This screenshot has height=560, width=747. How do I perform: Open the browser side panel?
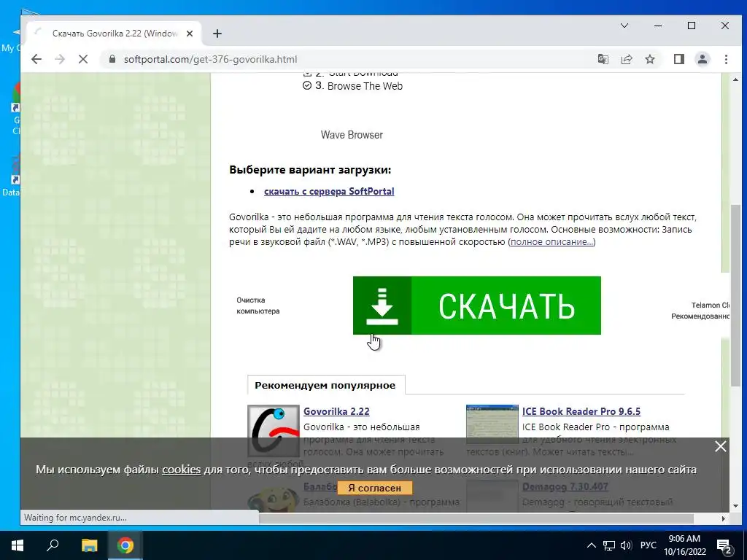(x=679, y=59)
